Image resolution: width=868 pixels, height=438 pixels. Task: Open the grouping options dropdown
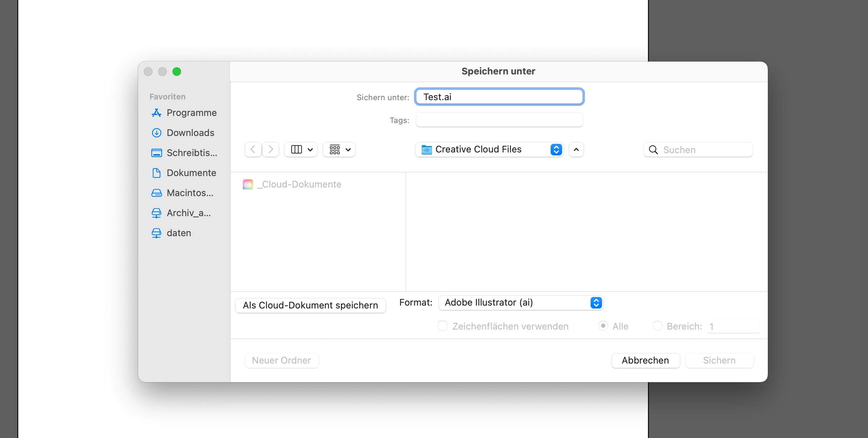coord(339,150)
